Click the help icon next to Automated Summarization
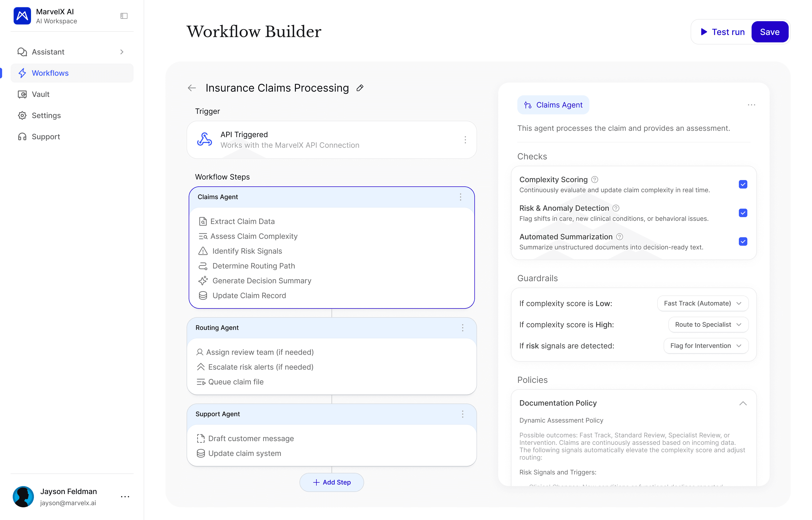Viewport: 812px width, 520px height. [619, 237]
